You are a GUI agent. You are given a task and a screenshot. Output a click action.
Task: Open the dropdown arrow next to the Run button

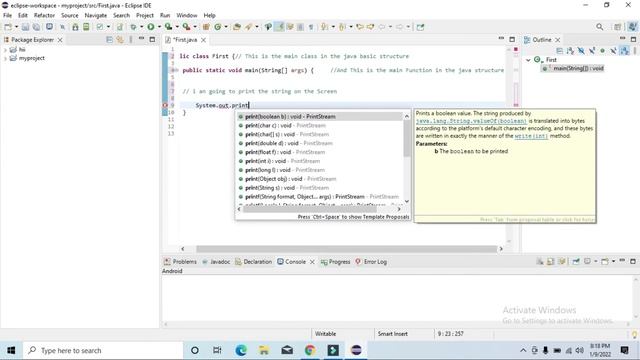159,27
